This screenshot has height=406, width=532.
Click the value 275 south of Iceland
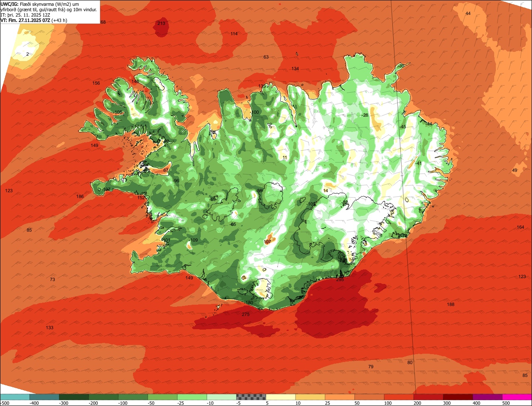[x=246, y=314]
